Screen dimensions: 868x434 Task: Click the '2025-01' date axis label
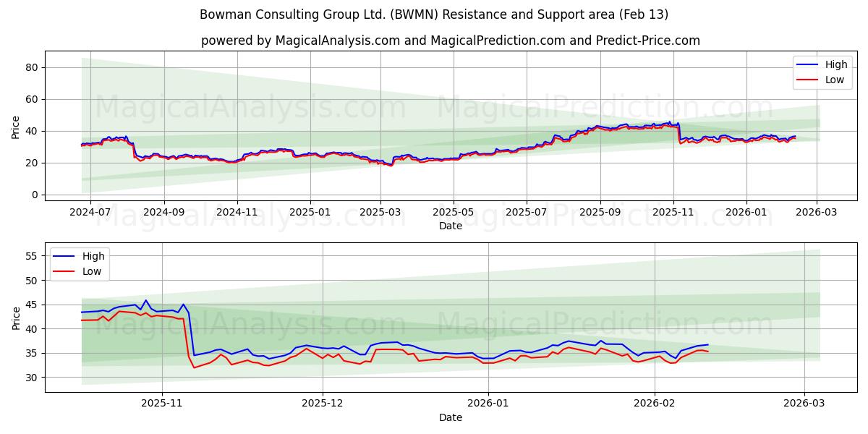(310, 213)
